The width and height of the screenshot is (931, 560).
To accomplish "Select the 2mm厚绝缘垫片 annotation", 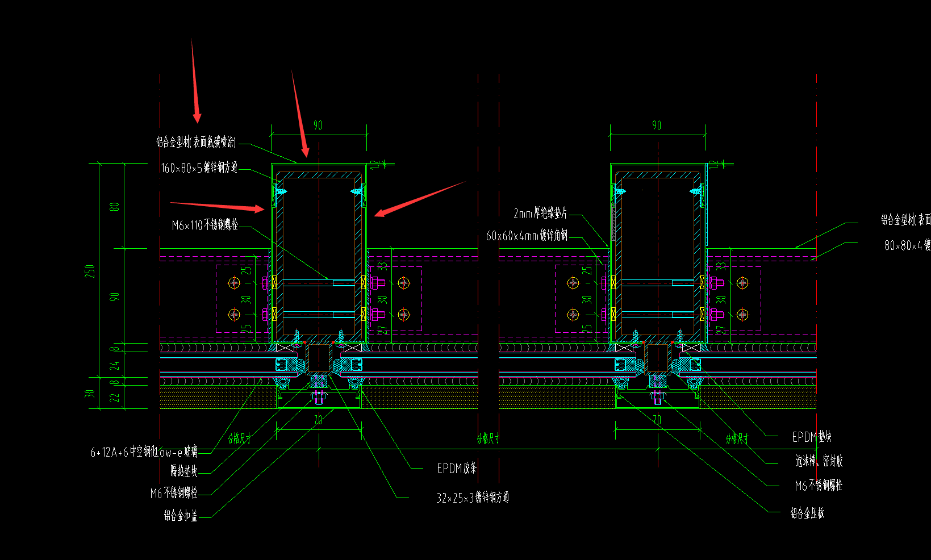I will 540,214.
